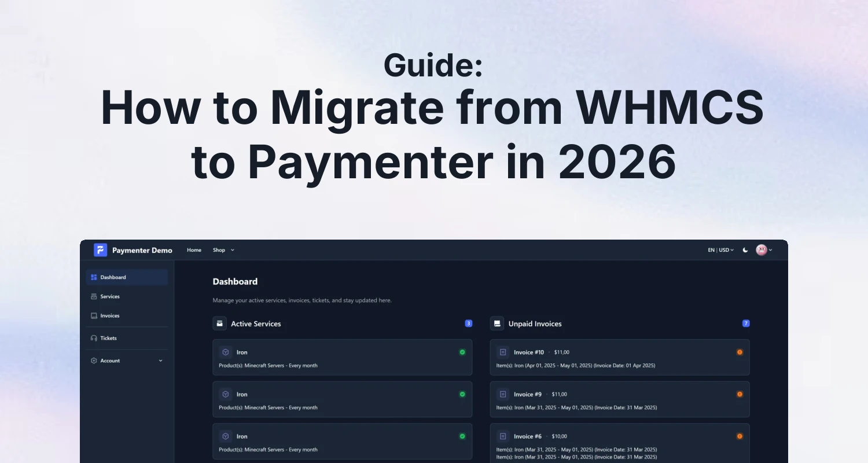Click the Services icon in sidebar

pos(94,296)
